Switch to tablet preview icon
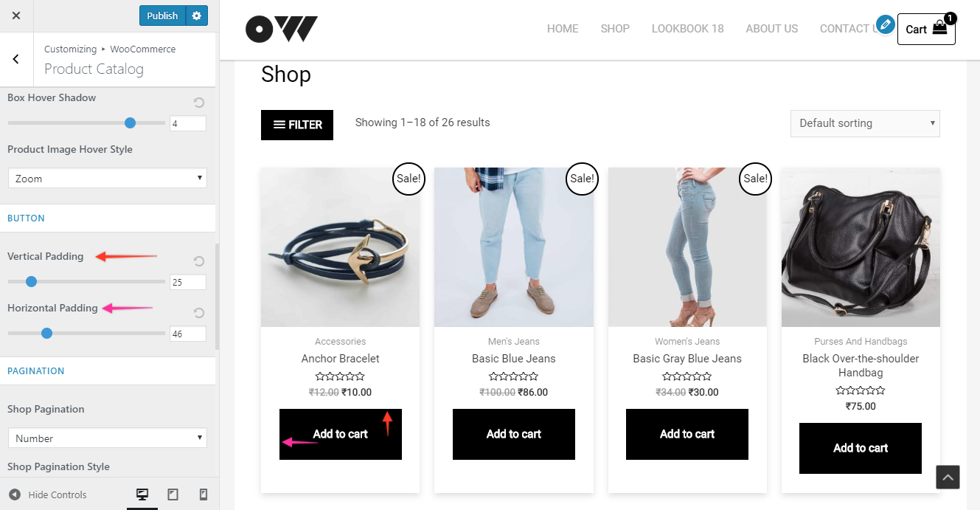The height and width of the screenshot is (510, 980). [x=173, y=495]
